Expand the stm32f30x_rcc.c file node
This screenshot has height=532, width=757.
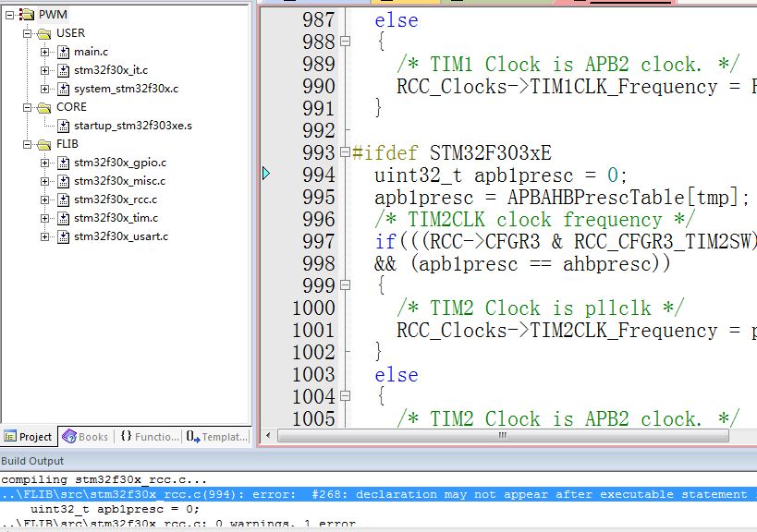click(x=45, y=199)
